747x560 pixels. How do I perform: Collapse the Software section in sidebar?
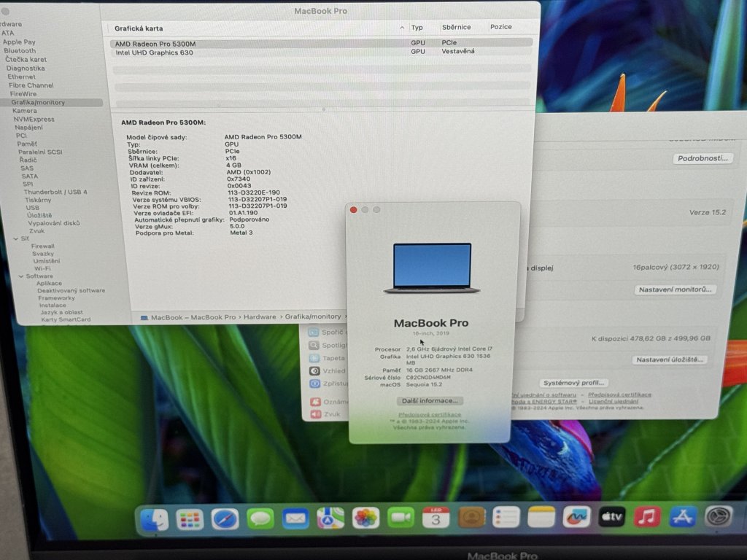pyautogui.click(x=21, y=276)
